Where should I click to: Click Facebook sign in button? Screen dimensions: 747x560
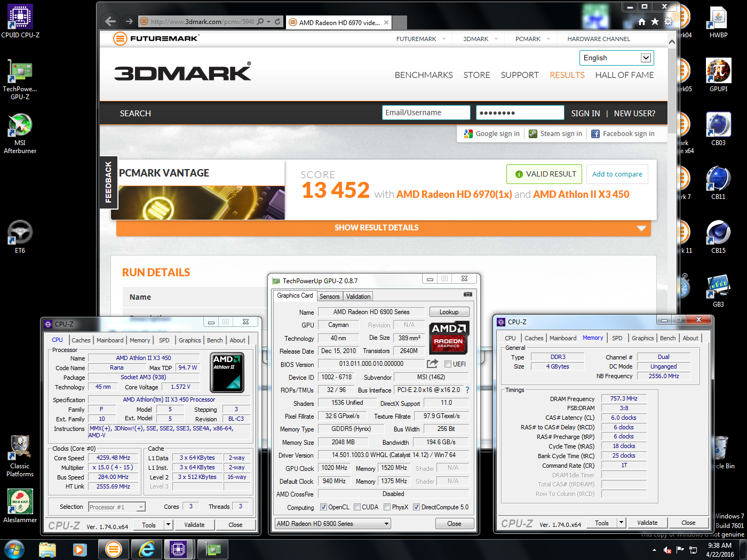point(623,134)
